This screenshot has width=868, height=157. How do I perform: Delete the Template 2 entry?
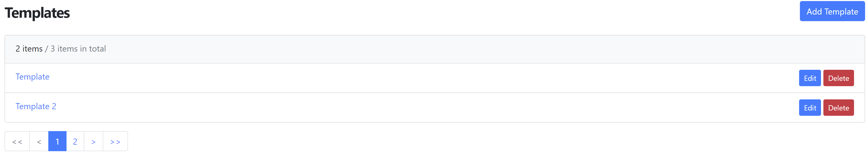[838, 108]
